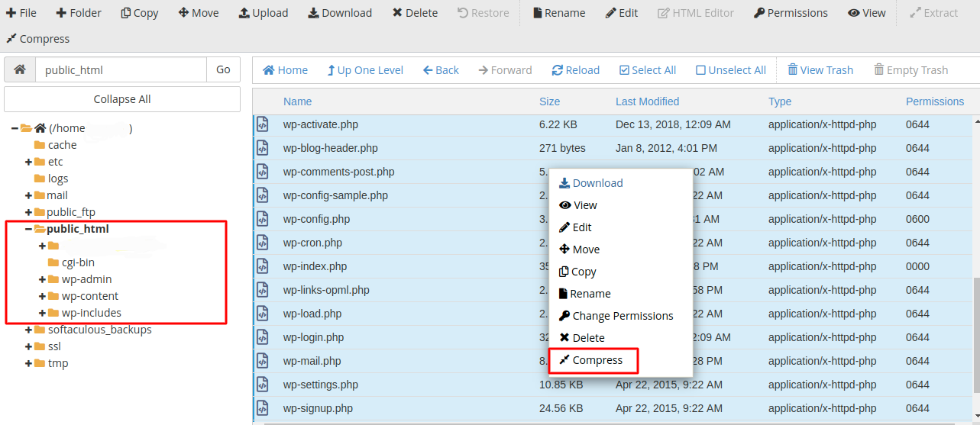Expand the wp-admin folder

(42, 279)
